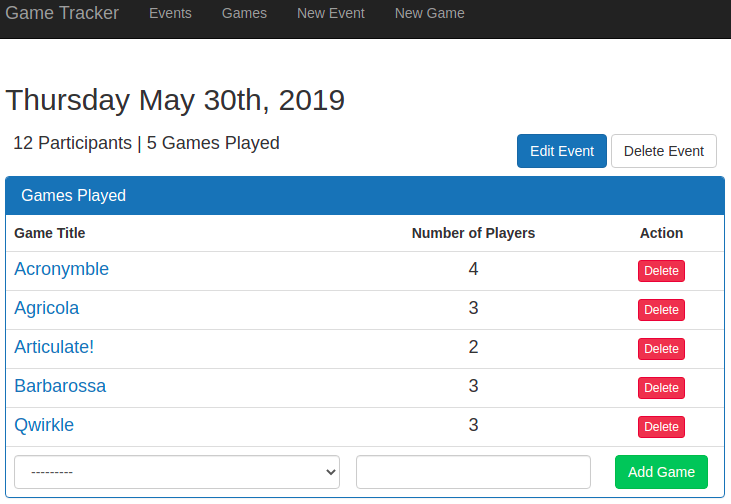Click the Edit Event button
The height and width of the screenshot is (504, 731).
click(562, 151)
